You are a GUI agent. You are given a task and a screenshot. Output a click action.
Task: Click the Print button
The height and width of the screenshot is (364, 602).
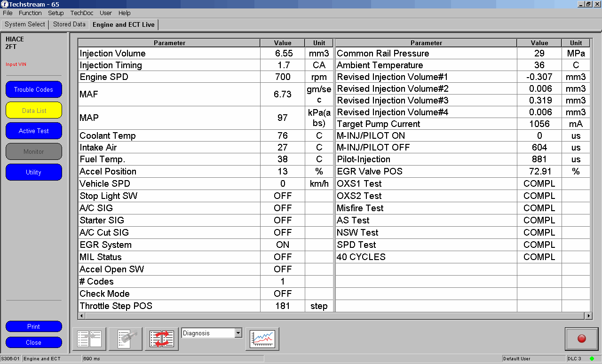tap(34, 326)
